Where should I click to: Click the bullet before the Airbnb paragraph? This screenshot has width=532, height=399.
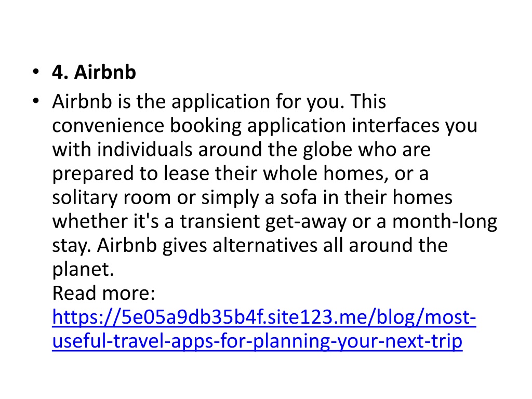(x=36, y=101)
